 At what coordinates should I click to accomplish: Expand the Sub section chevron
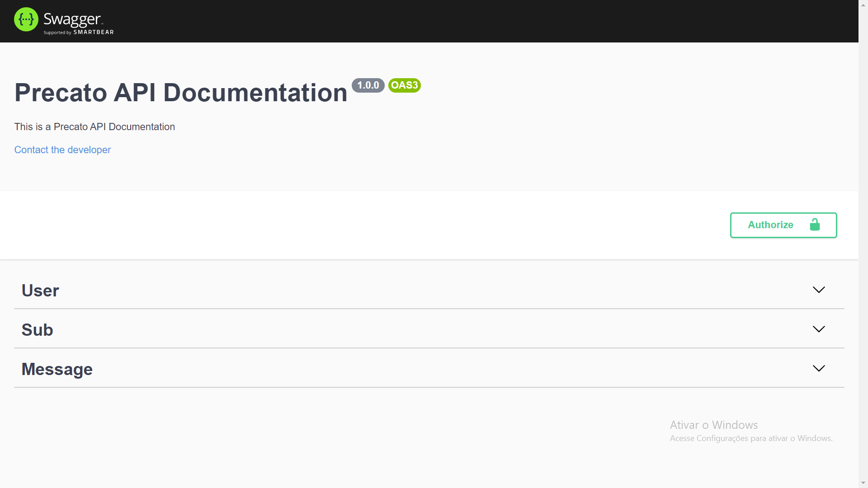(819, 329)
